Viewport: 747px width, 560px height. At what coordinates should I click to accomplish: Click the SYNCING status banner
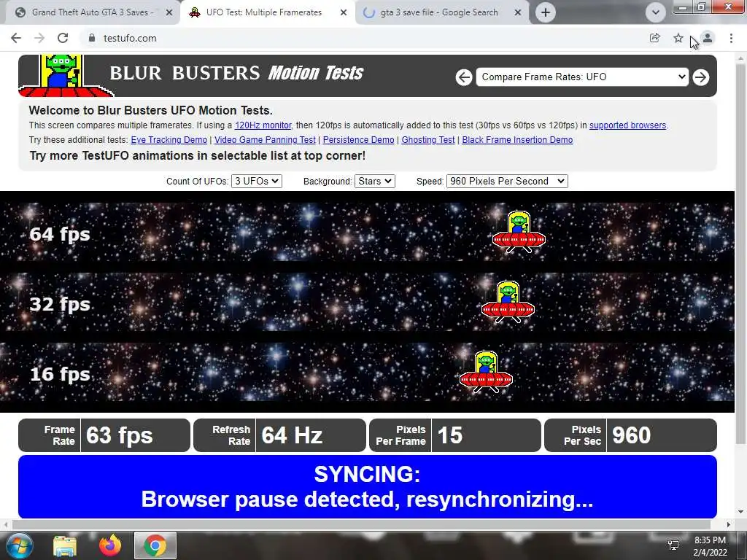[368, 486]
